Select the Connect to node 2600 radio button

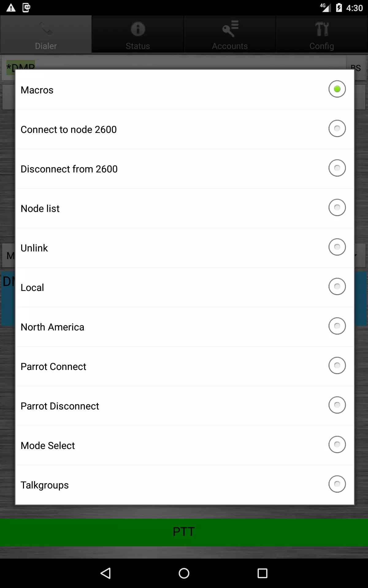coord(337,129)
